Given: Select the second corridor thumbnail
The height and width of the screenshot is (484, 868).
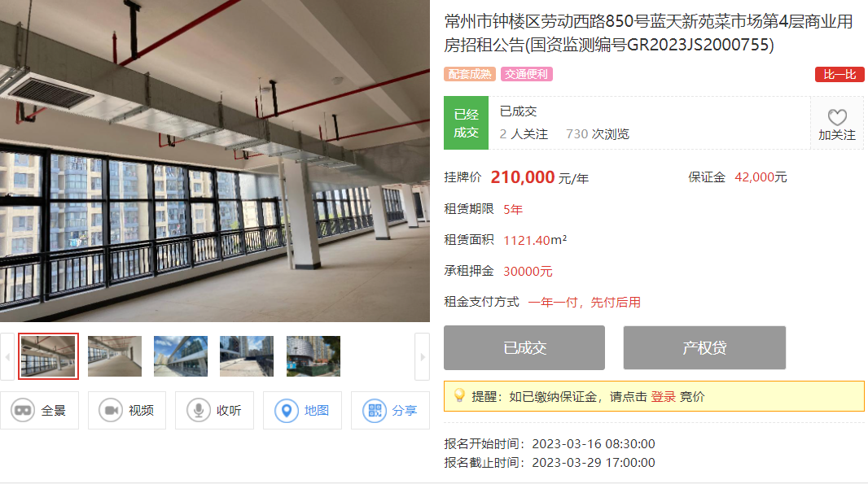Looking at the screenshot, I should coord(115,356).
